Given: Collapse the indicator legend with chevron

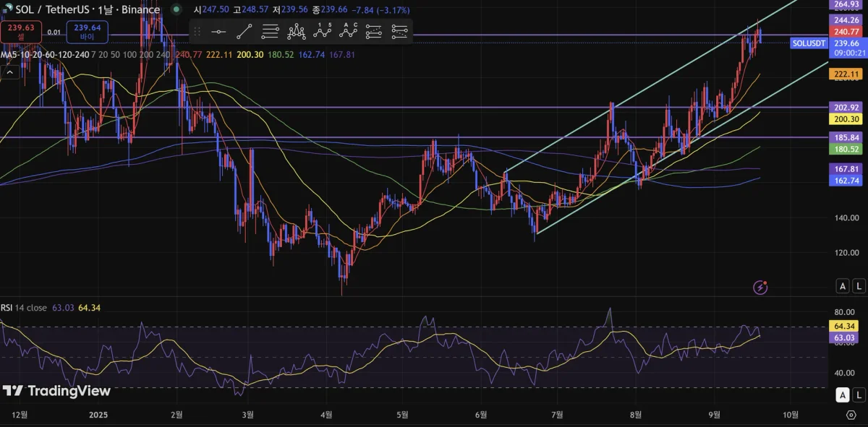Looking at the screenshot, I should tap(9, 72).
